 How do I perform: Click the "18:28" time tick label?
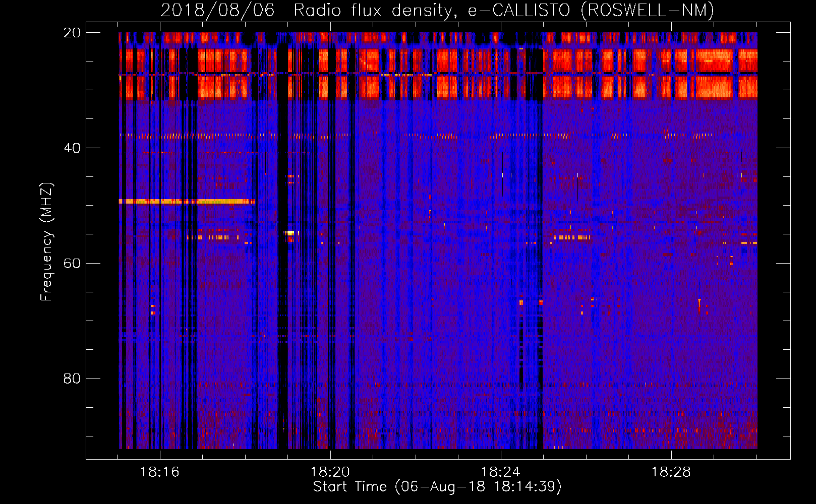[x=671, y=472]
